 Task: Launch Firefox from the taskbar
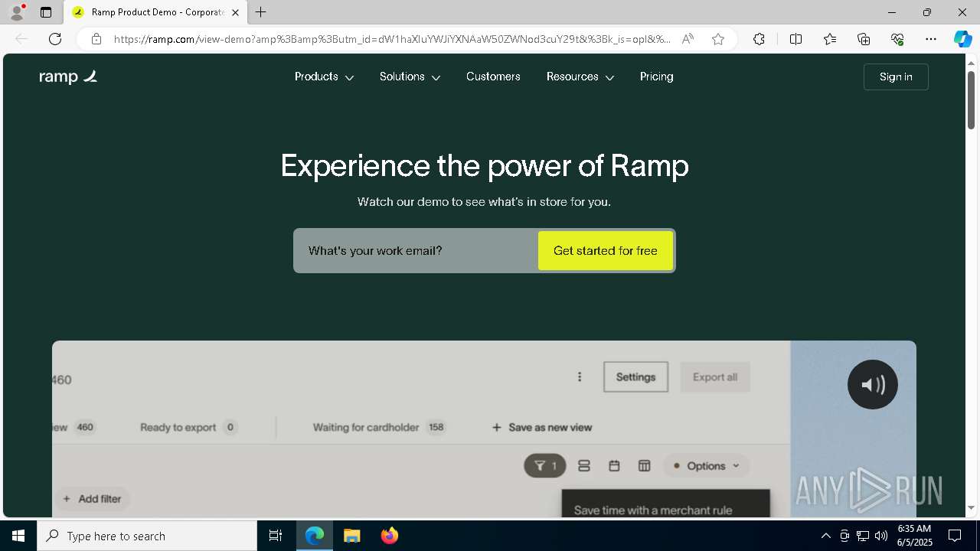point(390,536)
